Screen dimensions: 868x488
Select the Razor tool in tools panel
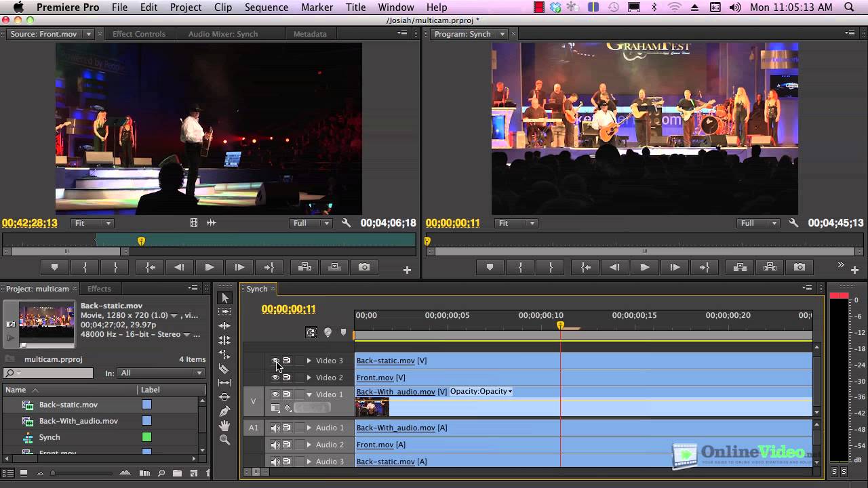[224, 369]
